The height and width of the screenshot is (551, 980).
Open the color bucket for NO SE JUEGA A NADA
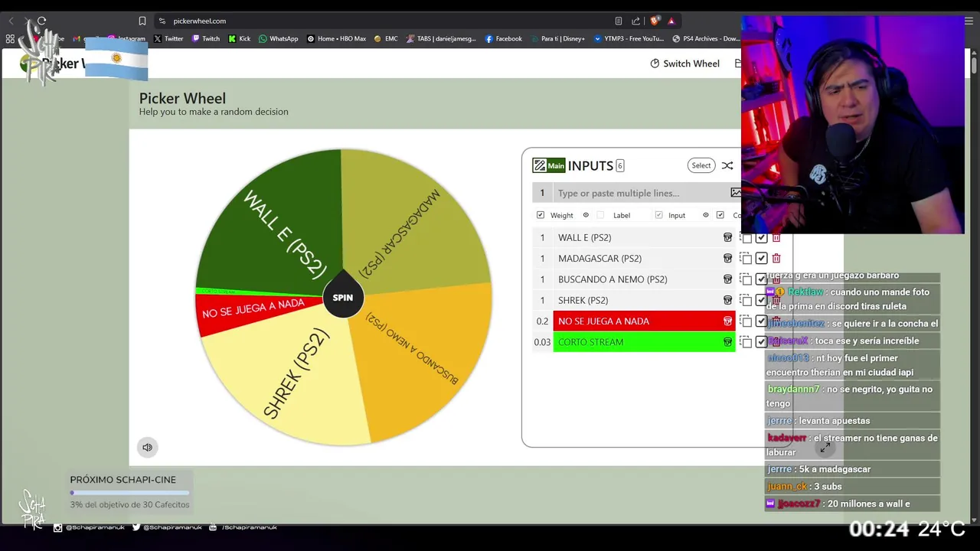pos(727,321)
